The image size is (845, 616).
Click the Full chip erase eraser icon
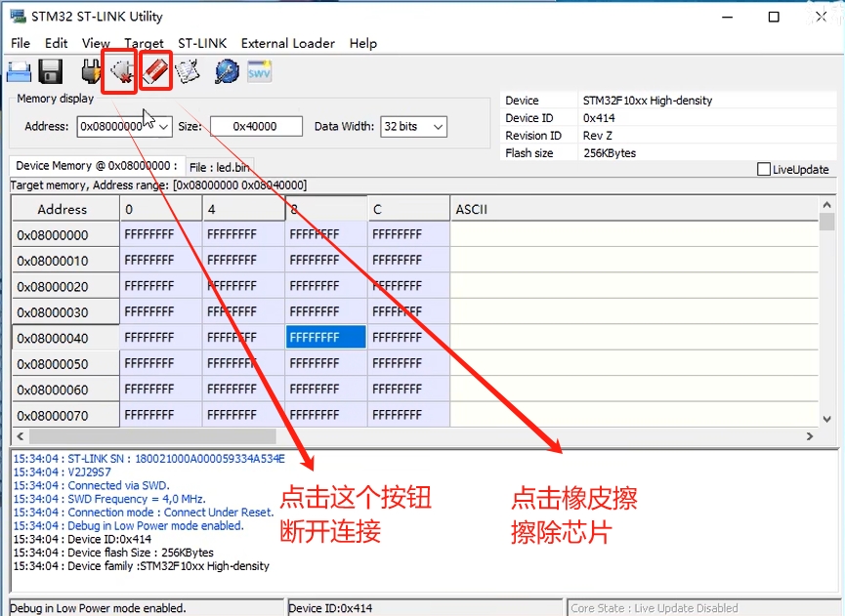155,71
